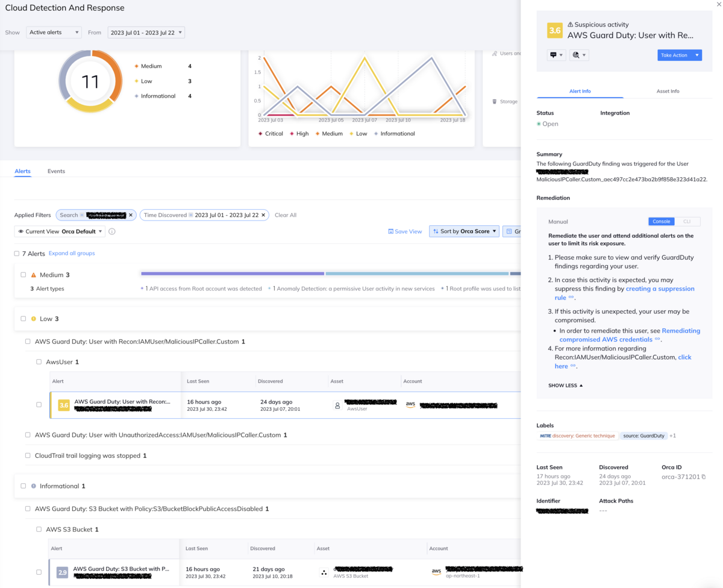Close the alert details side panel
723x588 pixels.
(x=718, y=4)
